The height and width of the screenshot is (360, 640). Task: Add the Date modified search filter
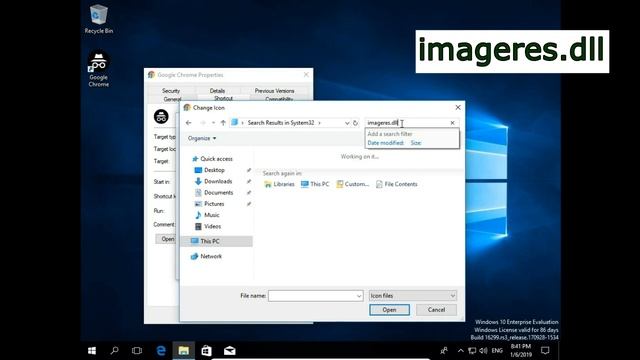point(385,143)
